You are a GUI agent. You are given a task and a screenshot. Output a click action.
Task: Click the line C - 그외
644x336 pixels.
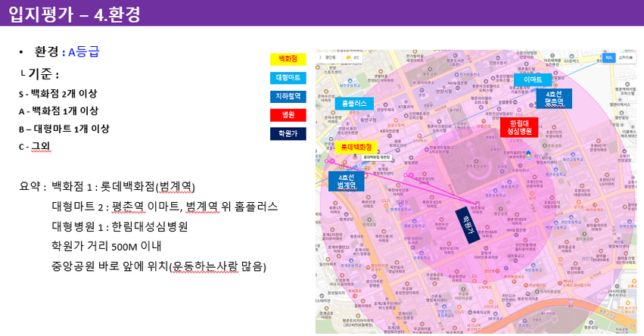click(x=35, y=147)
